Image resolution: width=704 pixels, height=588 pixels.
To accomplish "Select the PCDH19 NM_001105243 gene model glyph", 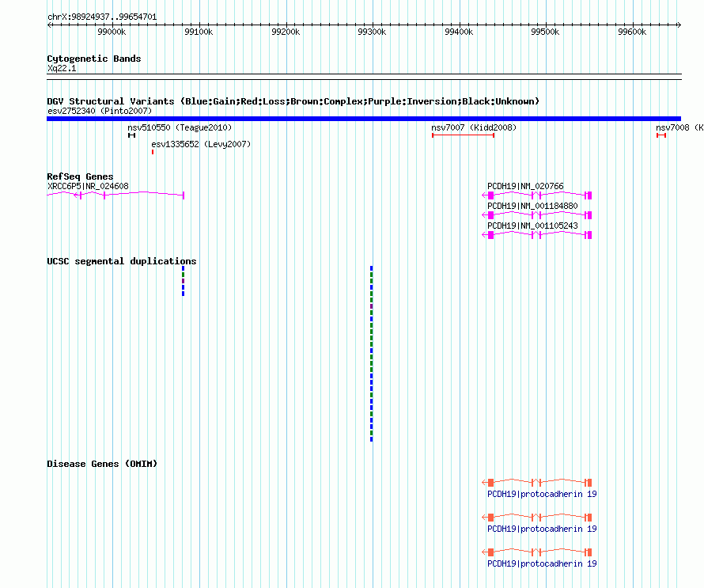I will [536, 235].
